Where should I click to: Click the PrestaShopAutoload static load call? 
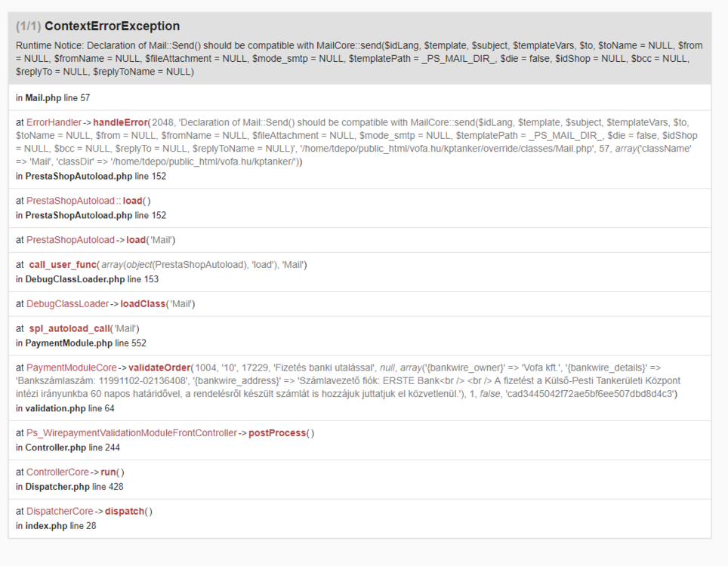point(132,200)
